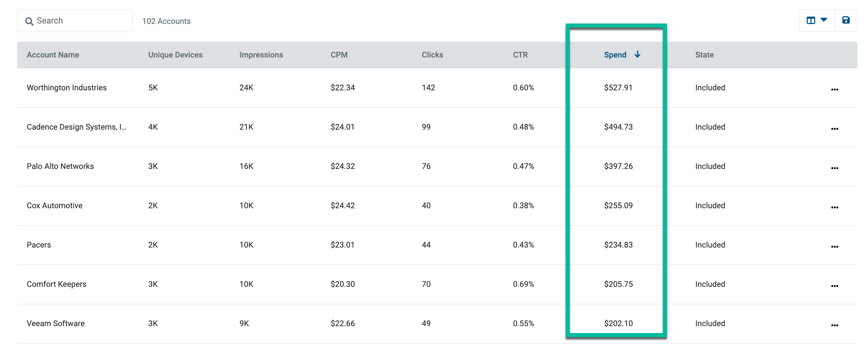Click clicks value 142
The image size is (868, 346).
pos(428,88)
